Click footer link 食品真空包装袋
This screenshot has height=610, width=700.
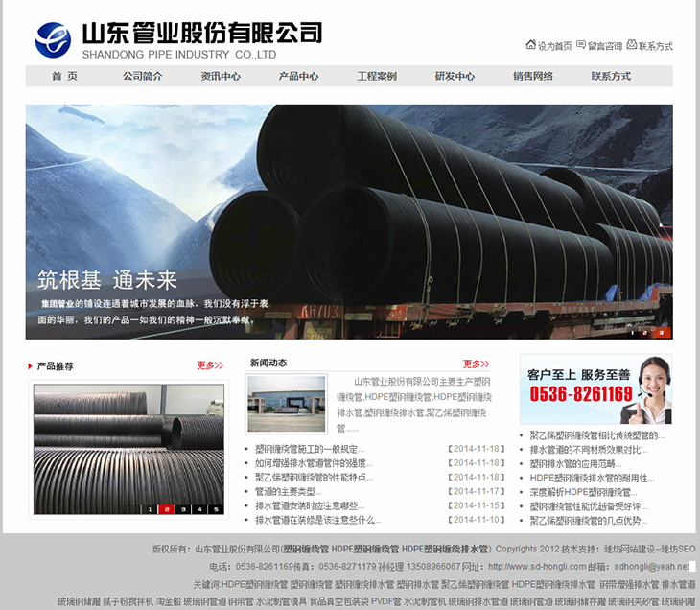pyautogui.click(x=339, y=602)
